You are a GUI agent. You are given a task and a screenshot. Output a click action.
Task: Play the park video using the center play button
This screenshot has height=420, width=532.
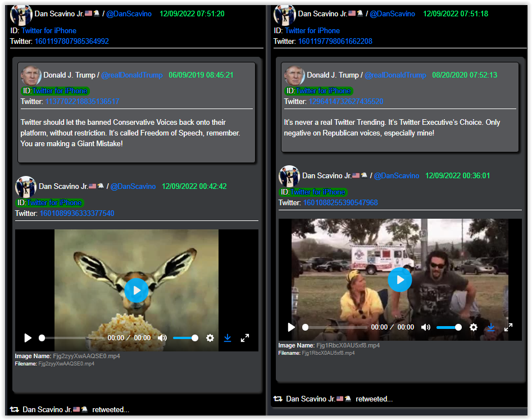pos(400,279)
